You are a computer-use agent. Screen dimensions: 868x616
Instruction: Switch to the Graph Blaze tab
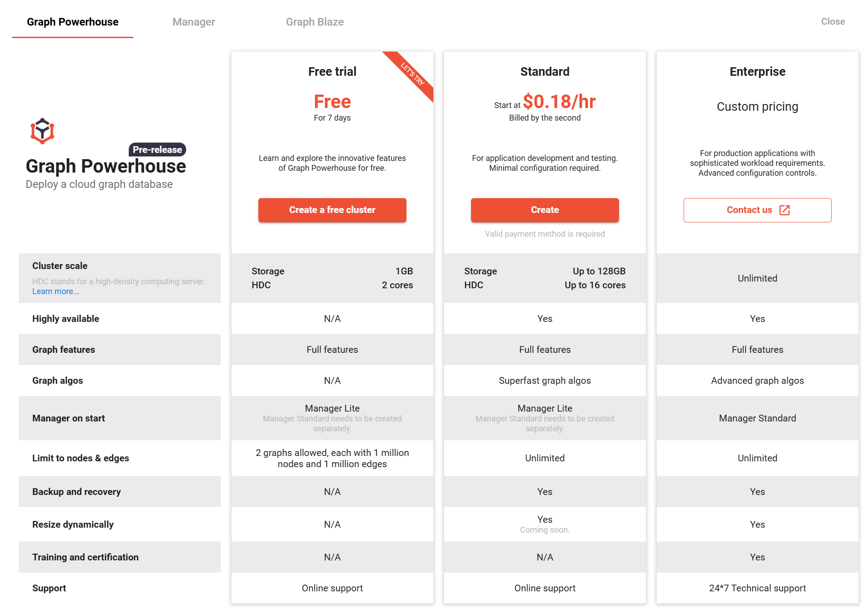click(x=315, y=22)
